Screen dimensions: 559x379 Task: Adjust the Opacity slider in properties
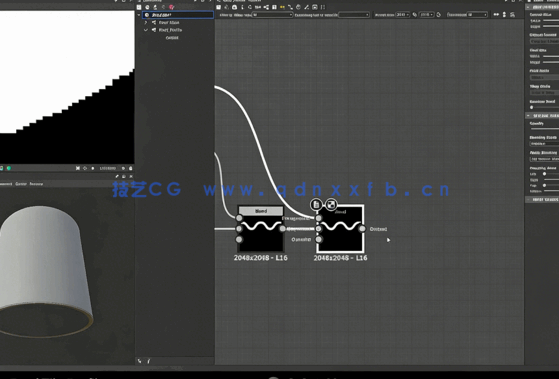[x=544, y=129]
